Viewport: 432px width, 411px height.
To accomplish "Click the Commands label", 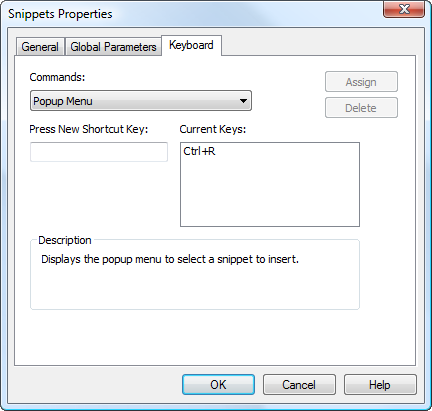I will 57,77.
